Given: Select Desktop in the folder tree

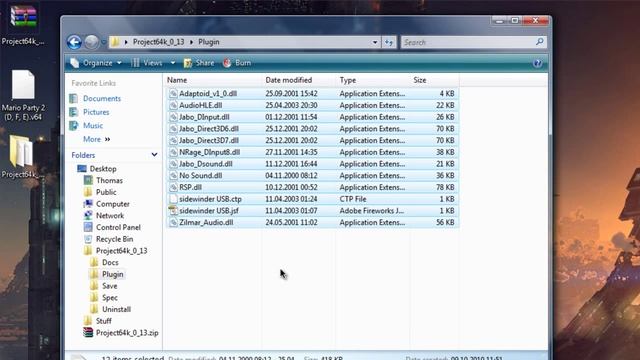Looking at the screenshot, I should 103,169.
